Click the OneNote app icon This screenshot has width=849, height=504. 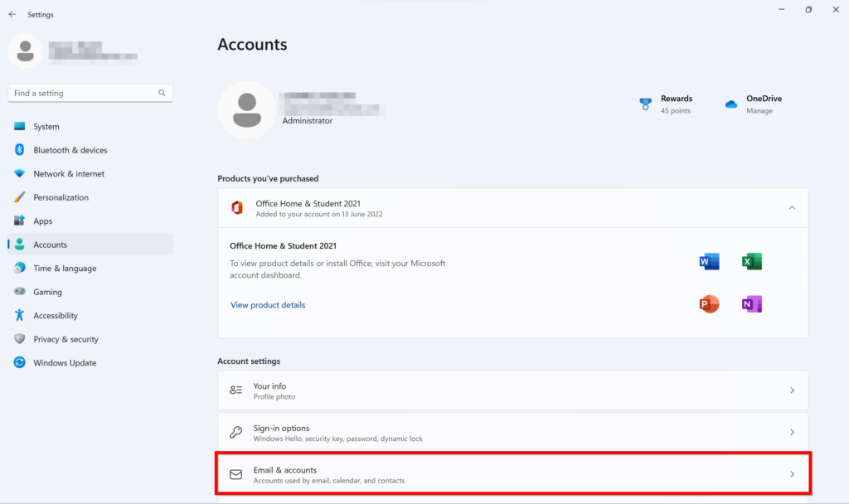[752, 304]
